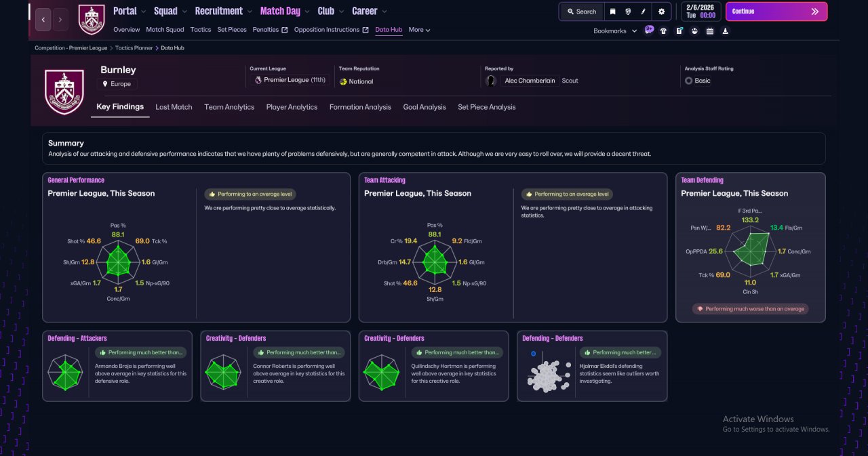Click National team reputation entry
The image size is (868, 456).
click(357, 81)
